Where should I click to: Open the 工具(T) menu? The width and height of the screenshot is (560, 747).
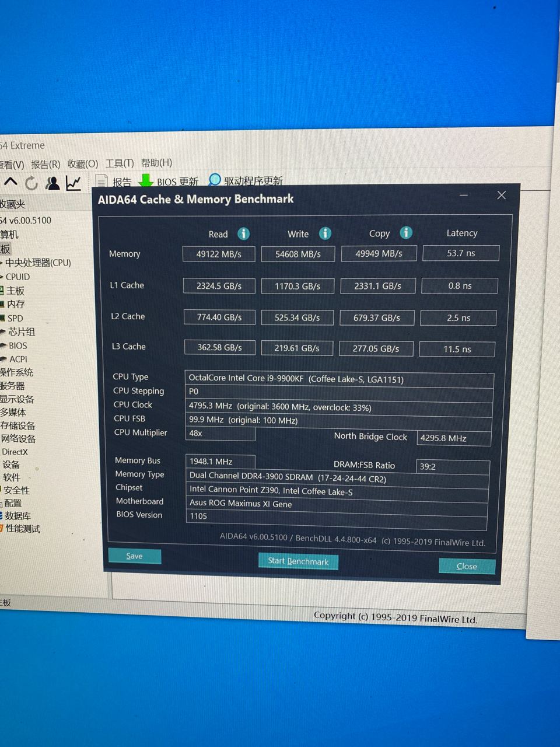click(120, 163)
